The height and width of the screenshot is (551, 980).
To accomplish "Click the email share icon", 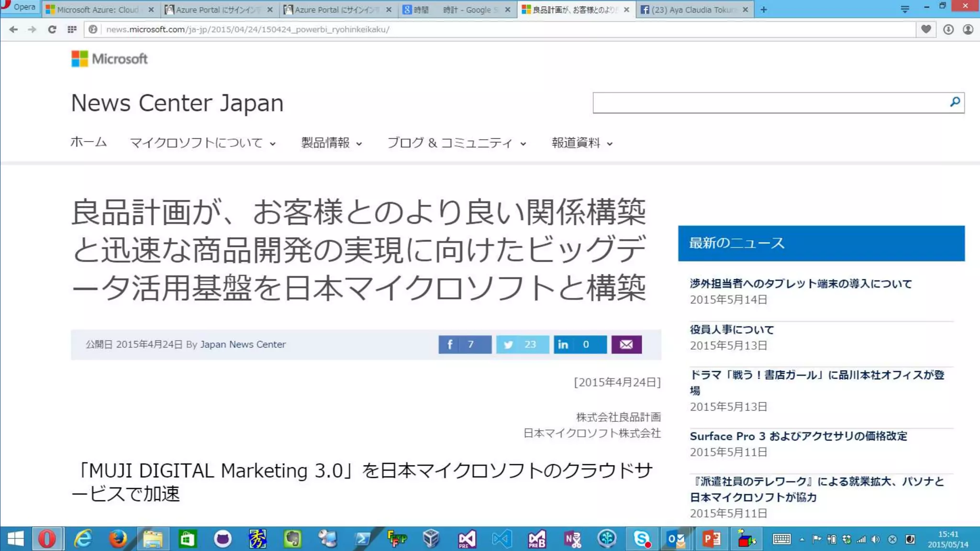I will click(x=626, y=344).
